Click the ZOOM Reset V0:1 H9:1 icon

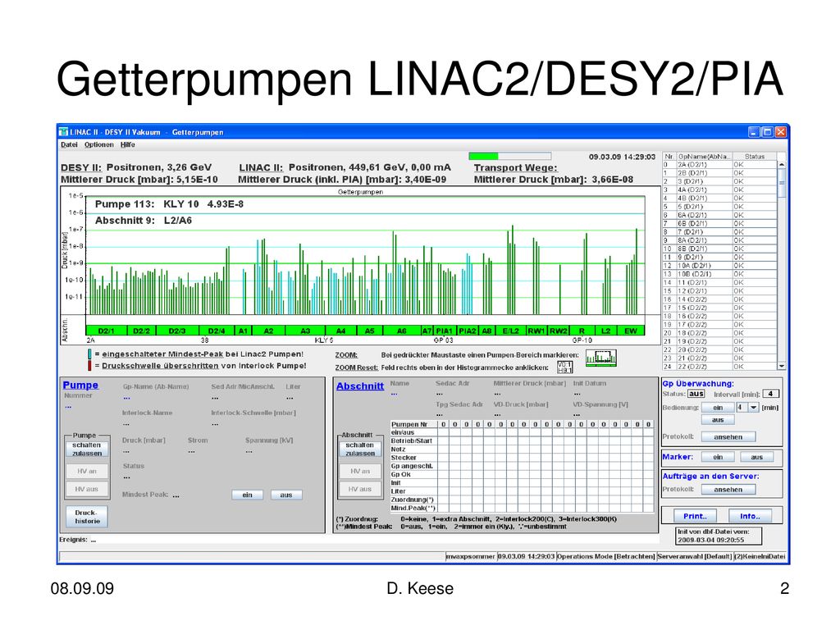[x=564, y=367]
